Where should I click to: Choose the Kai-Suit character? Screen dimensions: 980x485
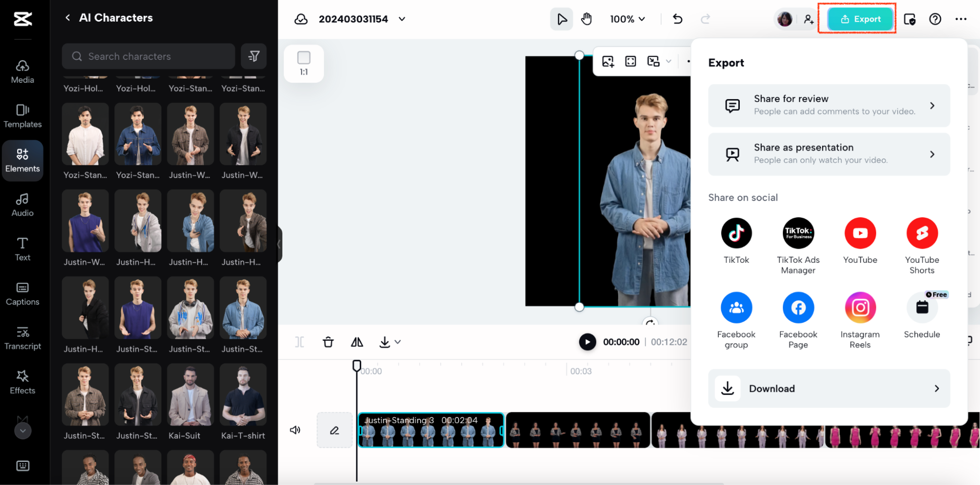191,402
